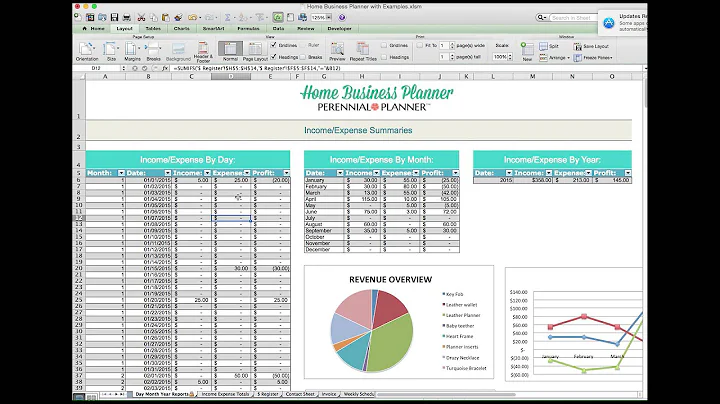Click the paper Size icon
The image size is (720, 404).
(111, 51)
